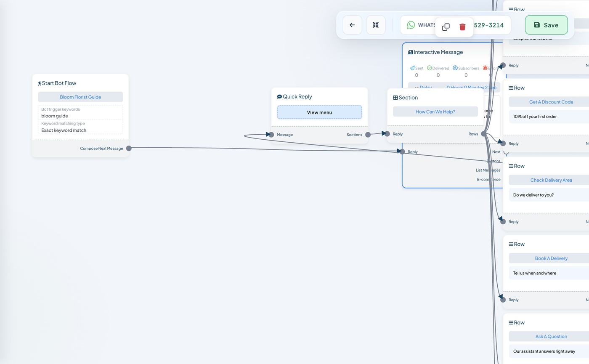Click the Interactive Message node icon
The width and height of the screenshot is (589, 364).
click(x=410, y=52)
